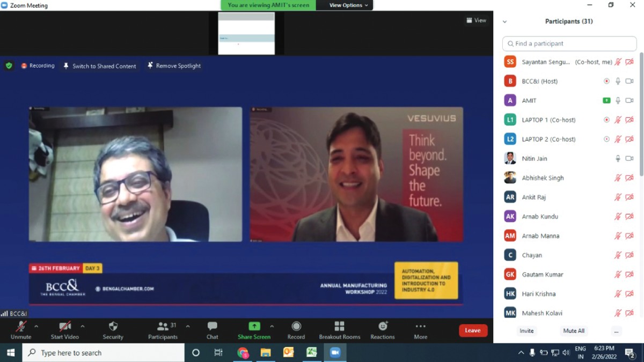This screenshot has width=644, height=362.
Task: Click the Record circle icon
Action: [x=296, y=326]
